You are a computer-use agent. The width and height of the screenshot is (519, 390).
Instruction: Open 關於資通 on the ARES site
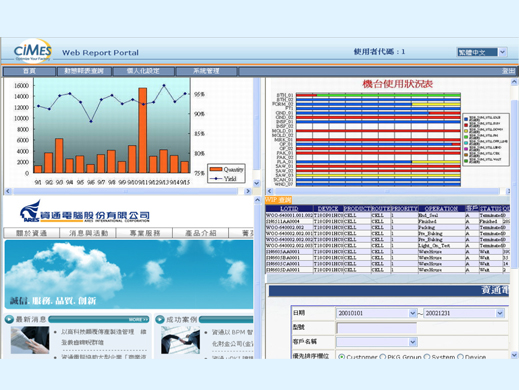coord(31,233)
